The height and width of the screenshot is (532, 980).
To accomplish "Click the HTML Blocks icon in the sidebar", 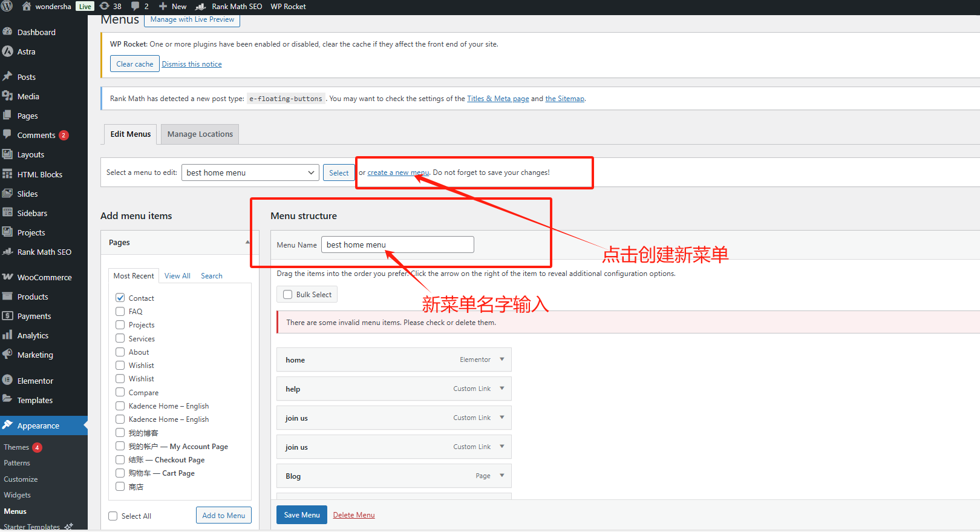I will 7,174.
